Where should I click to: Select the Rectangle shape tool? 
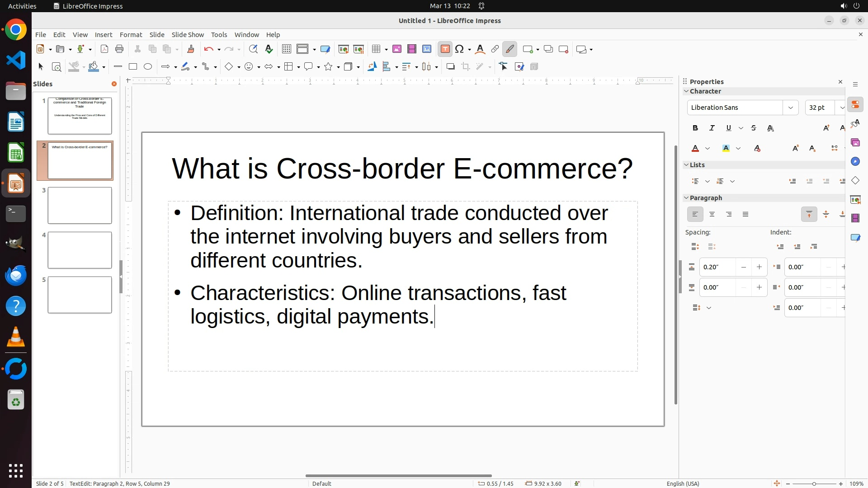tap(132, 67)
